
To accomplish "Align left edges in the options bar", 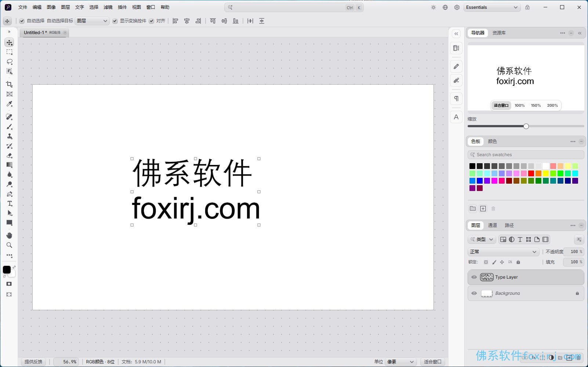I will 175,21.
